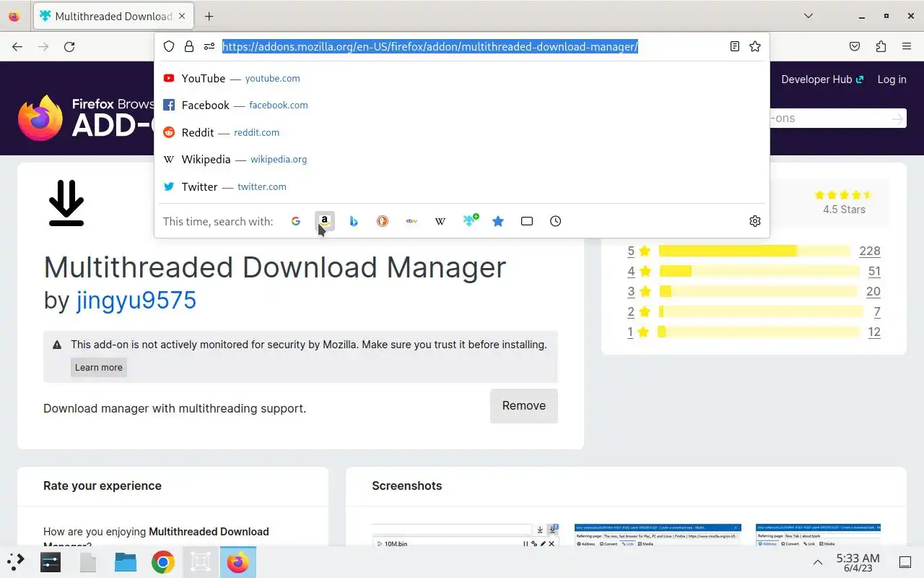Open search settings gear in urlbar dropdown

click(x=755, y=221)
